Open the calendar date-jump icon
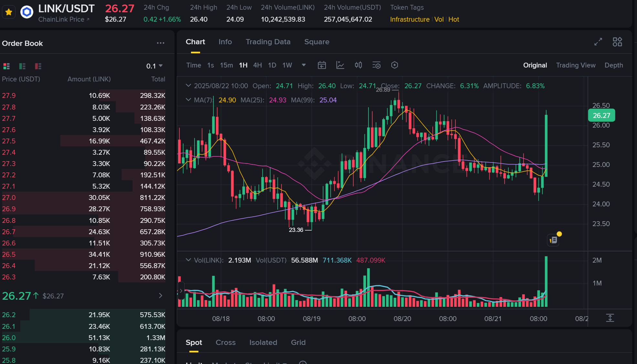Screen dimensions: 637x364 tap(322, 65)
